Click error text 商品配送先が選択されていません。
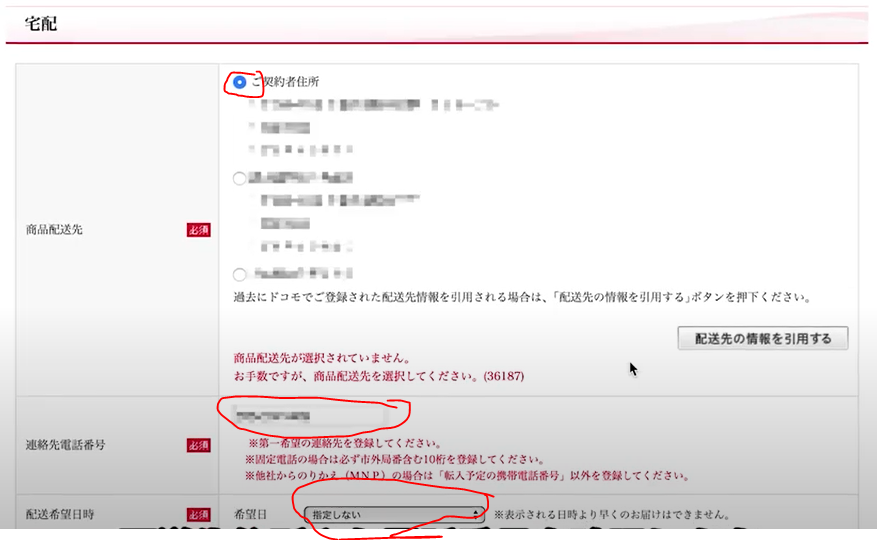This screenshot has width=877, height=540. 323,358
